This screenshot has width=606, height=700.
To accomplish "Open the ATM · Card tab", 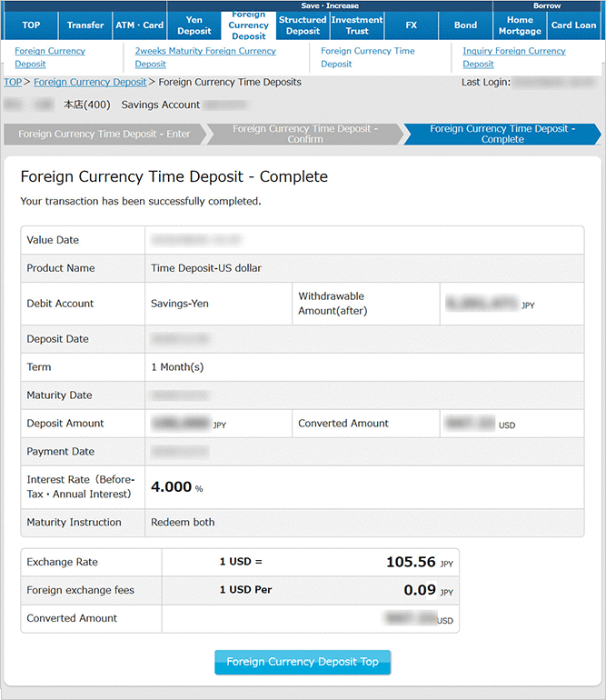I will tap(140, 25).
